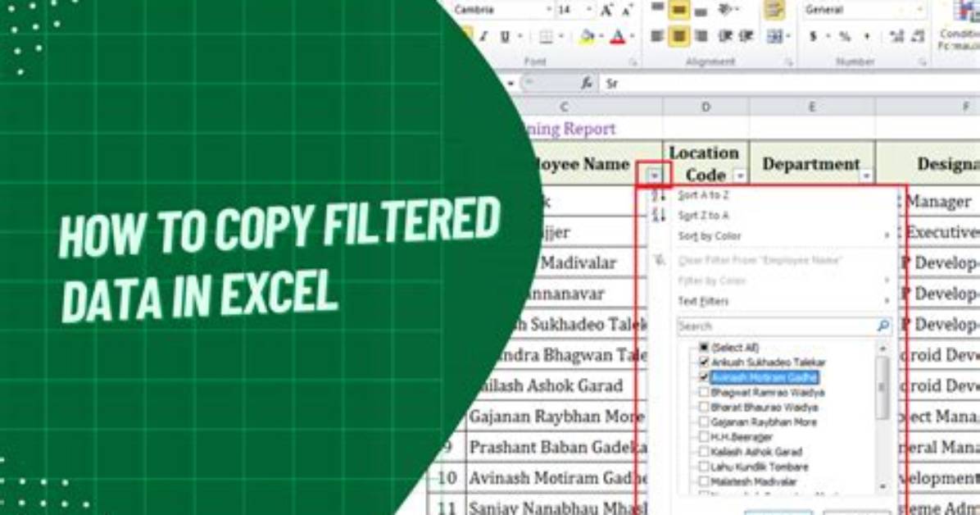Viewport: 980px width, 515px height.
Task: Check H.H.Beerager
Action: tap(704, 437)
